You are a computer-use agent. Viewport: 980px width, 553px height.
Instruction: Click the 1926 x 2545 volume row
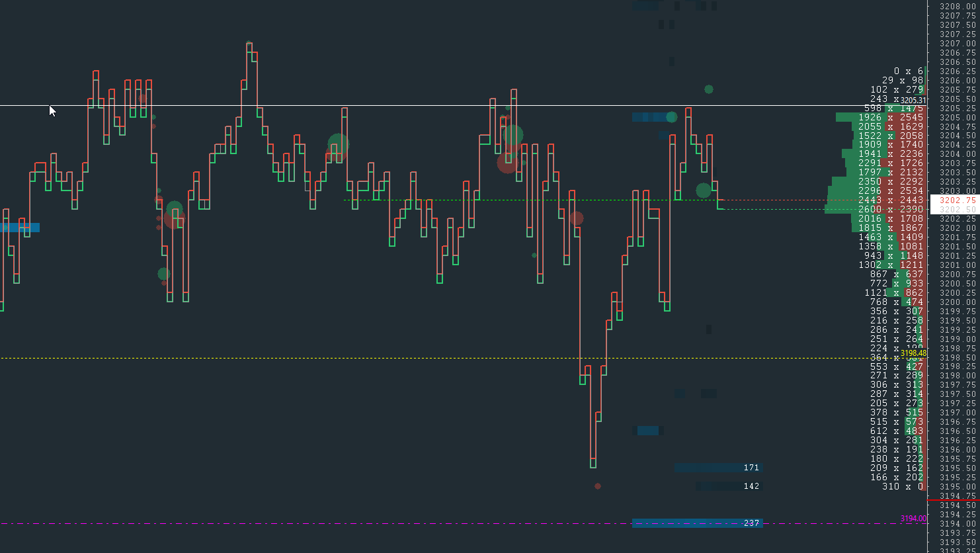[x=891, y=117]
